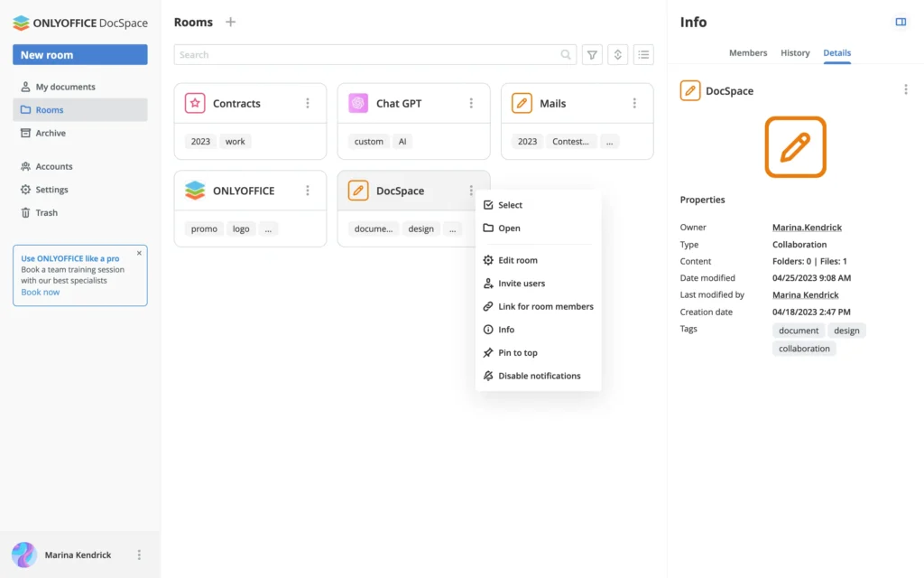Choose Invite users in context menu
The width and height of the screenshot is (924, 578).
[538, 283]
